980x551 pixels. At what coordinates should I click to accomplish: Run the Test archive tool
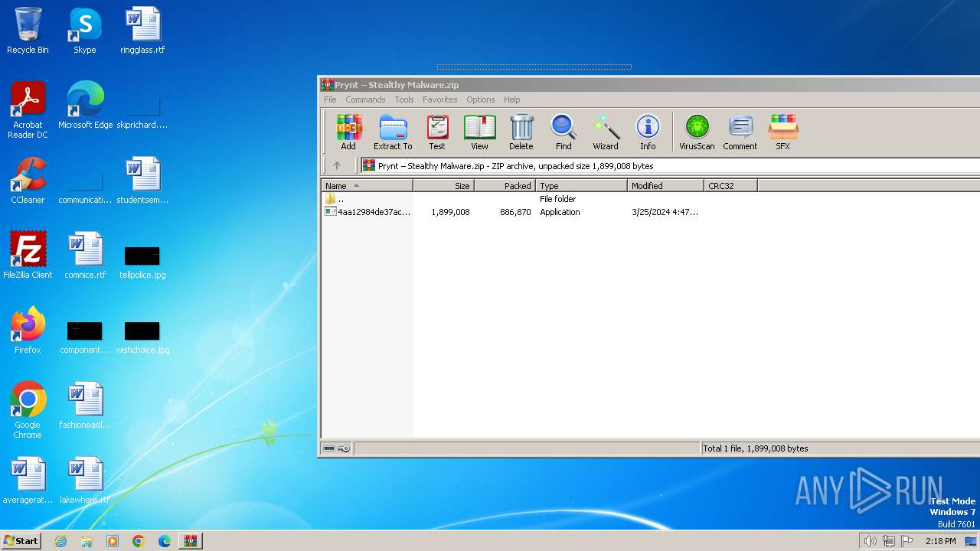pyautogui.click(x=437, y=132)
